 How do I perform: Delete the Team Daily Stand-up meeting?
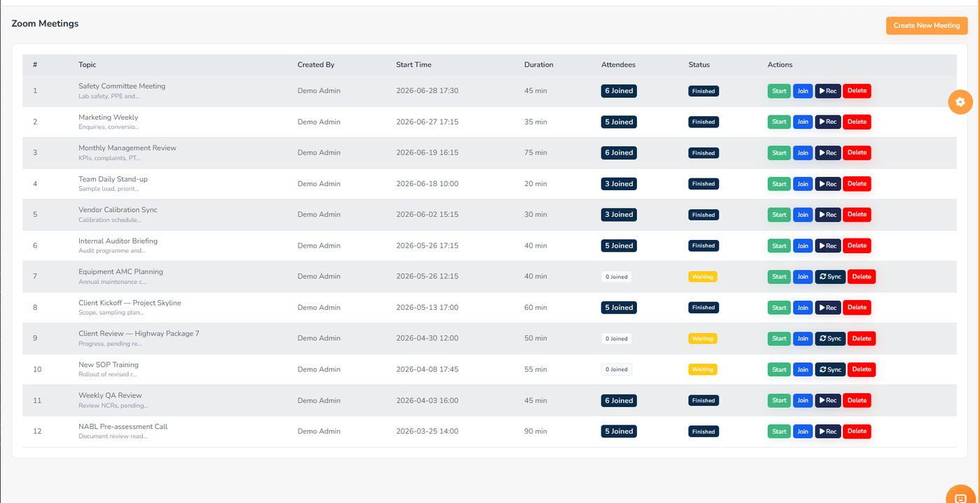pos(857,184)
